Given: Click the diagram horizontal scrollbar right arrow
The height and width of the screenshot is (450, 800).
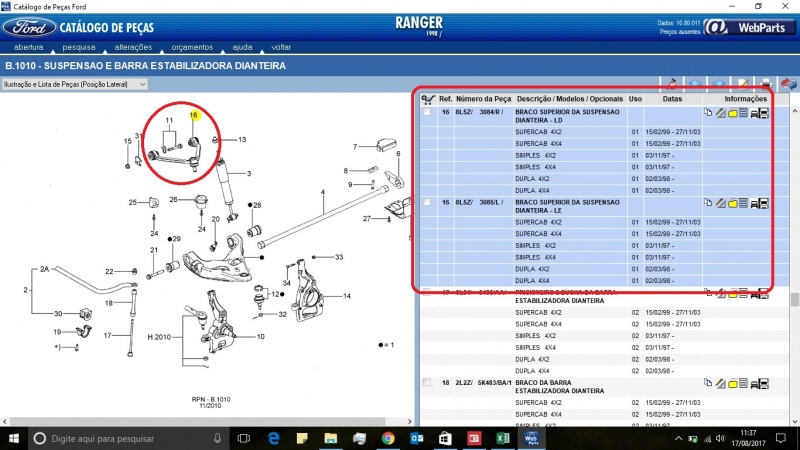Looking at the screenshot, I should click(409, 421).
